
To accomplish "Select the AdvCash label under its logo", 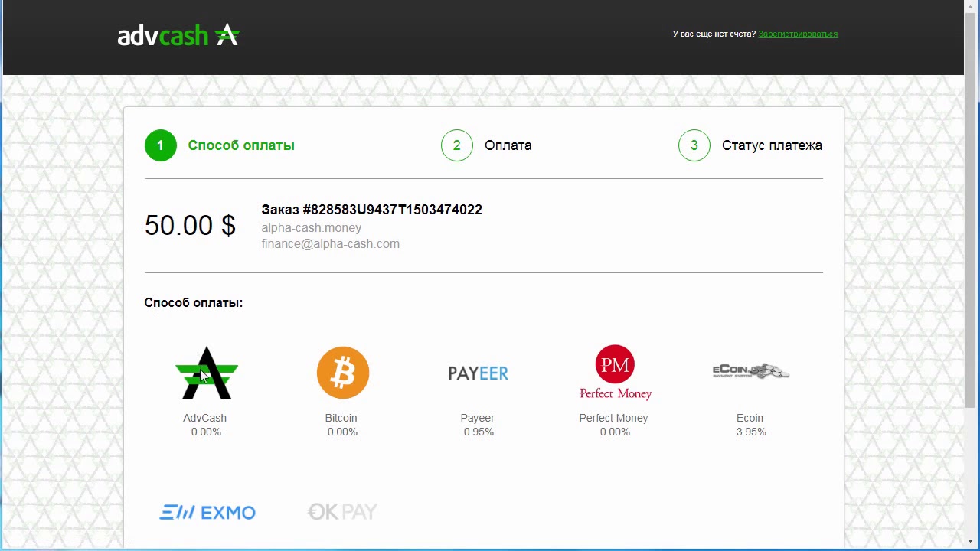I will coord(204,418).
